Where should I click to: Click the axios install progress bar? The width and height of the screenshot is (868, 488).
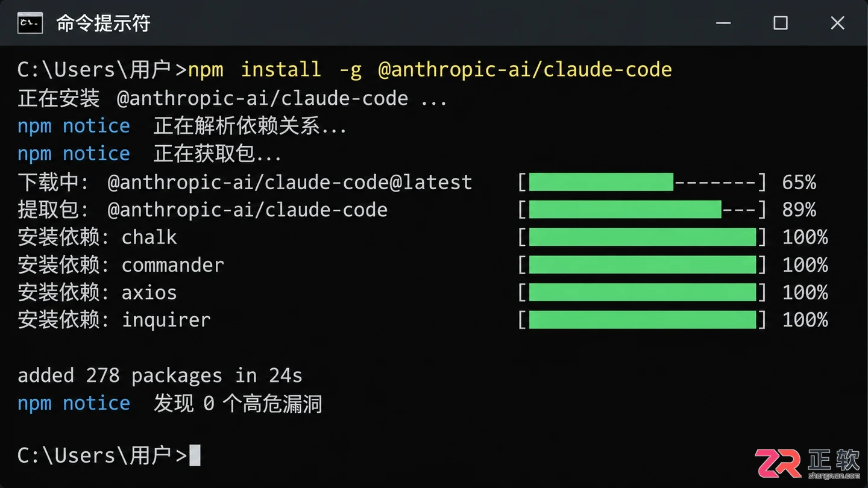642,292
